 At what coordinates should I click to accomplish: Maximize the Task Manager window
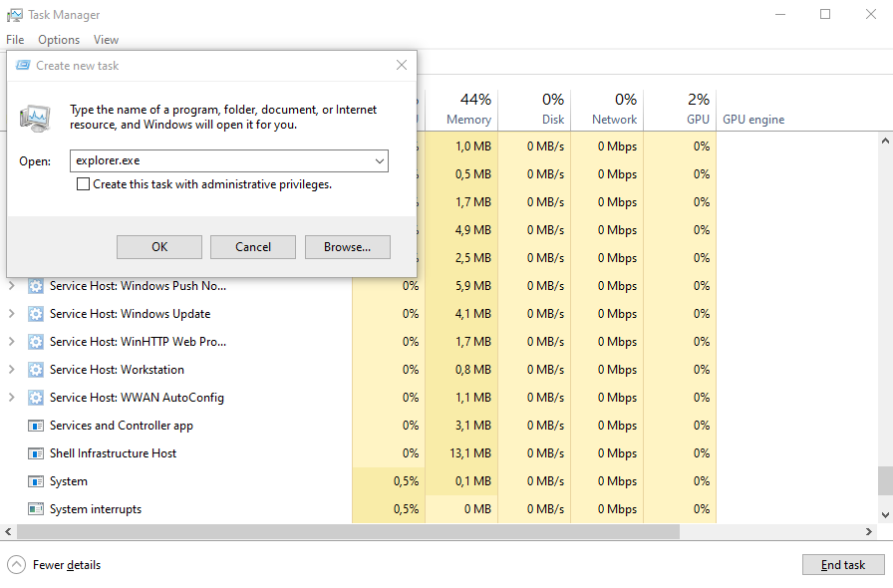825,14
